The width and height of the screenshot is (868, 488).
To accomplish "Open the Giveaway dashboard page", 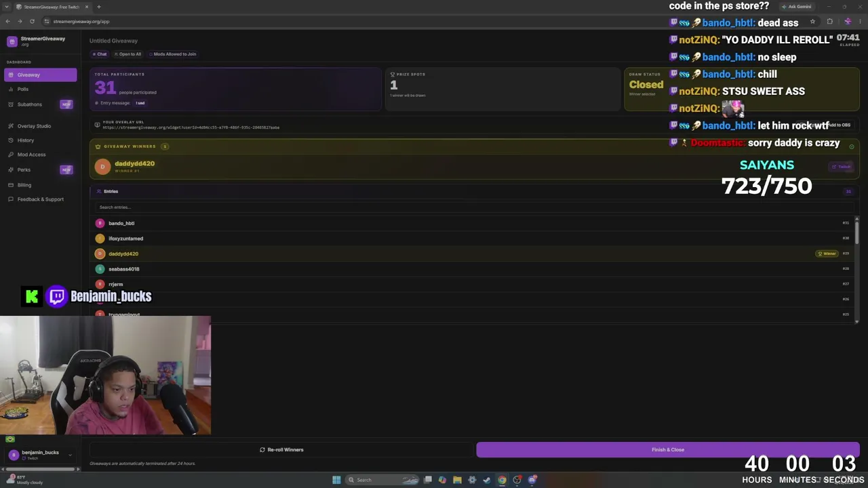I will point(39,75).
